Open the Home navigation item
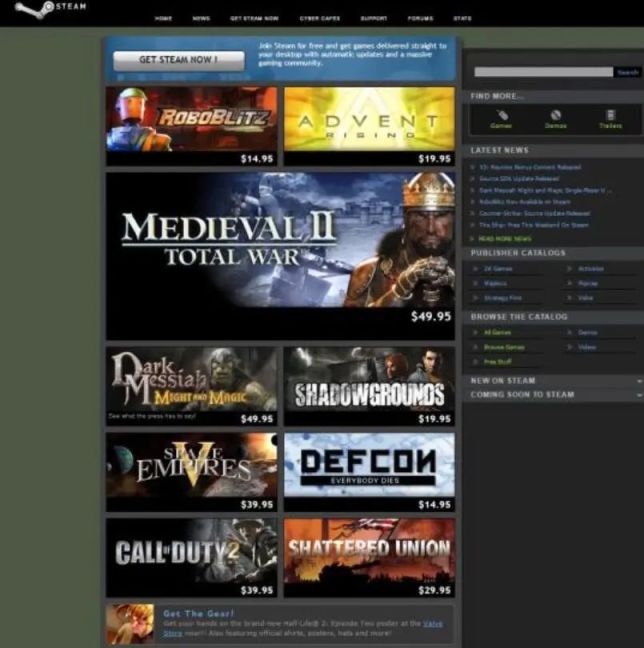Screen dimensions: 644x648 [163, 19]
